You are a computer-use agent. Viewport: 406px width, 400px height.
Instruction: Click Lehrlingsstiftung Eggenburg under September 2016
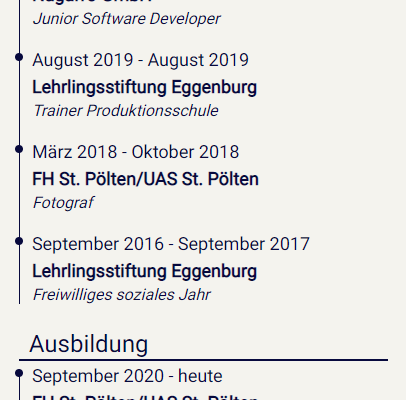[x=144, y=271]
